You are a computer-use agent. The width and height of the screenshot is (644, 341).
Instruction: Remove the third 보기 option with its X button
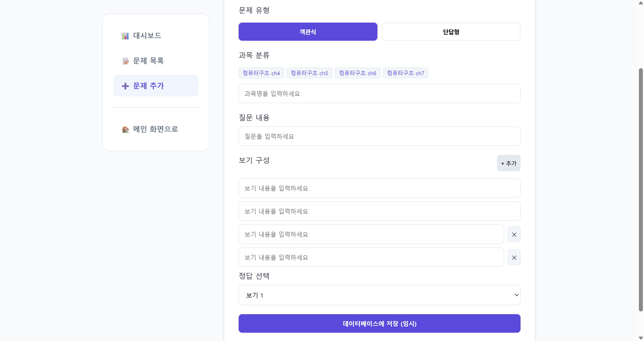(x=514, y=234)
